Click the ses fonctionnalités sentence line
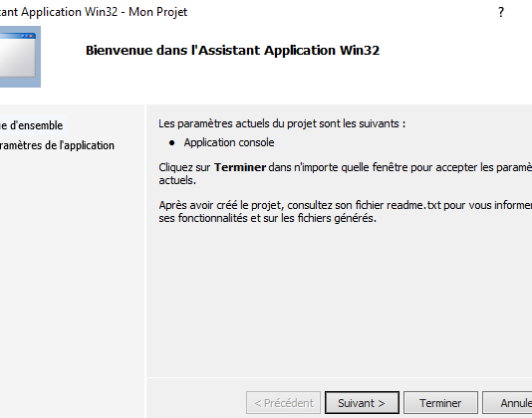The image size is (532, 418). point(267,218)
